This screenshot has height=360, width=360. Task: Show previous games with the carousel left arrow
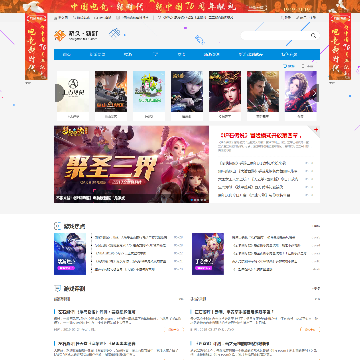click(x=59, y=93)
